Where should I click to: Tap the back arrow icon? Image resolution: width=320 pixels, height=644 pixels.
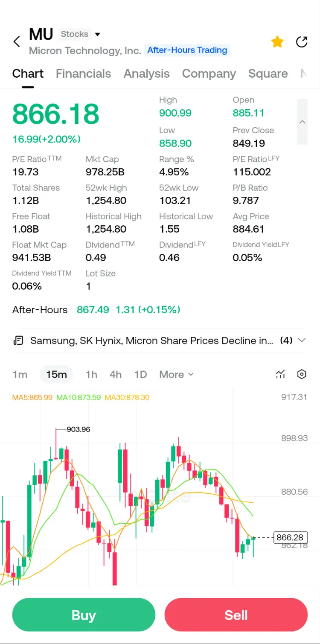point(17,42)
